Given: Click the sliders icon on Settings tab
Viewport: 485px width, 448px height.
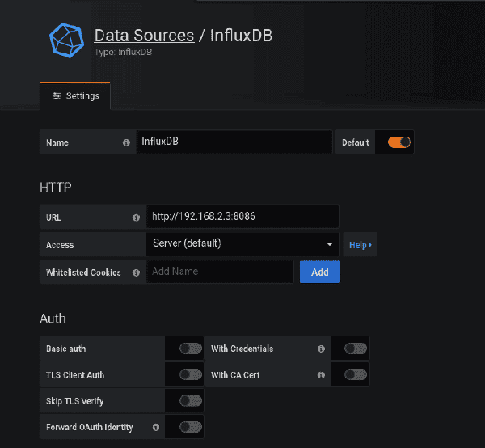Looking at the screenshot, I should (x=57, y=96).
